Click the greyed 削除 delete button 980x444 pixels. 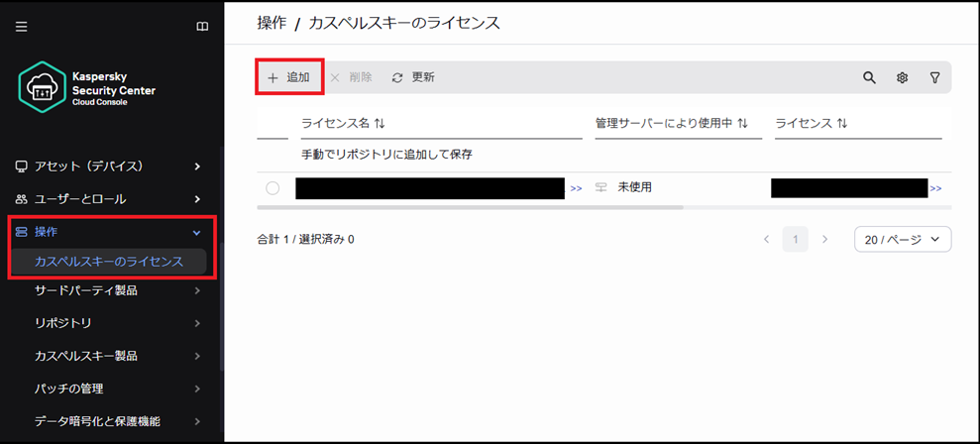[x=351, y=77]
